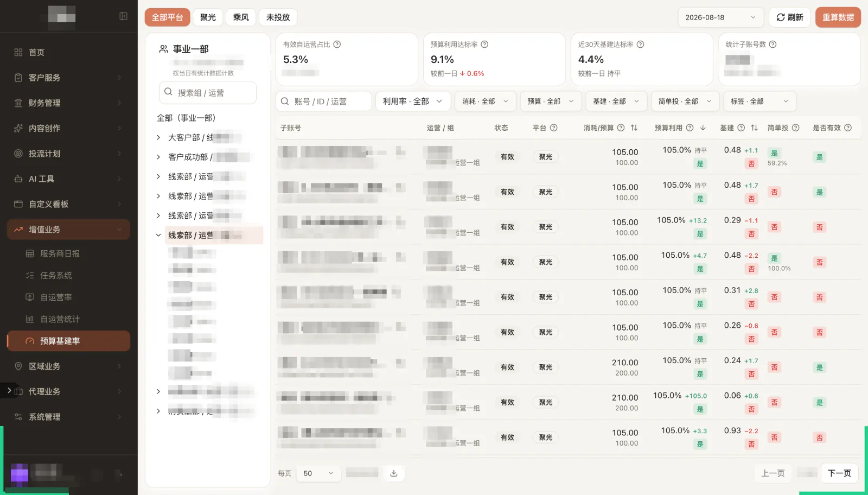The width and height of the screenshot is (868, 495).
Task: Show help icon for 平台 column
Action: [x=553, y=128]
